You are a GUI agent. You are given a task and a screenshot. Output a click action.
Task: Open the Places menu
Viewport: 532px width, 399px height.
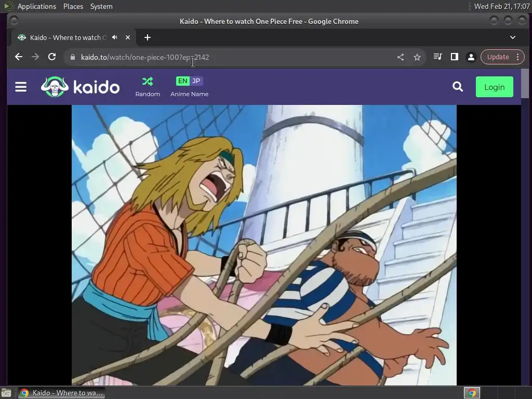point(73,6)
